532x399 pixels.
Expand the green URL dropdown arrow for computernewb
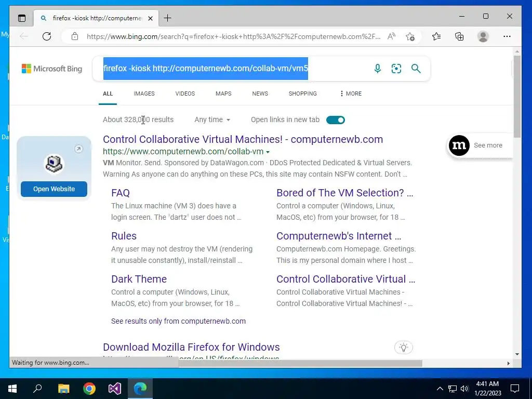tap(268, 152)
